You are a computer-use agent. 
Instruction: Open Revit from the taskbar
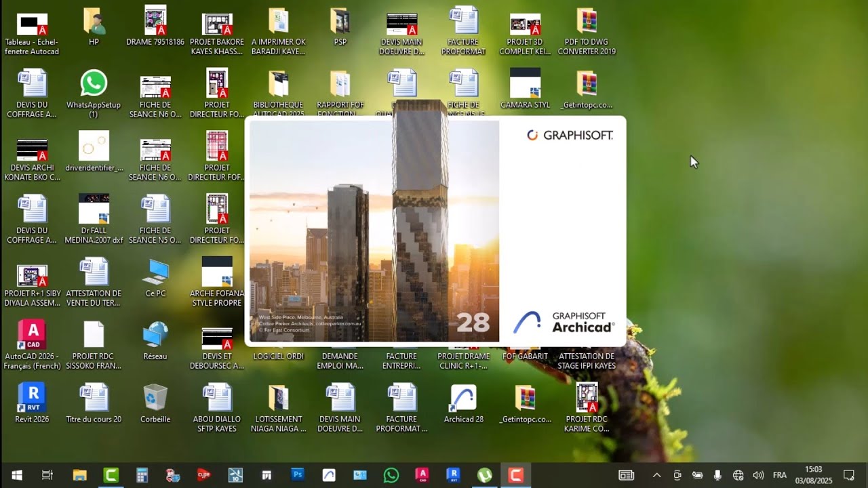(x=454, y=475)
